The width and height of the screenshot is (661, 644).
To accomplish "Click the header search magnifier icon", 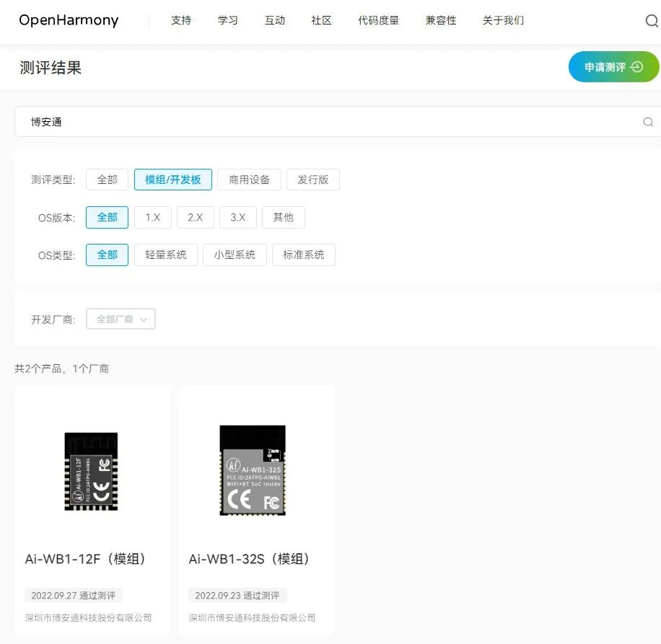I will pos(652,21).
